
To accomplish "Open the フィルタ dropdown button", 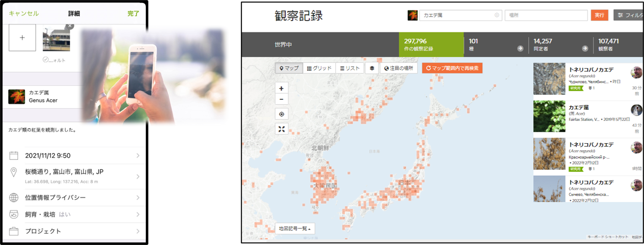I will (x=628, y=15).
